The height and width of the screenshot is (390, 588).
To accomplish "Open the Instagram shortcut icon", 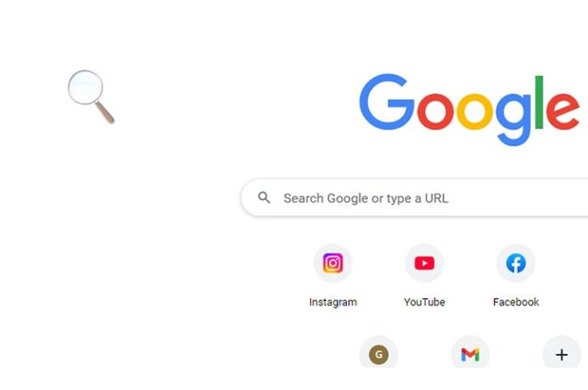I will [333, 263].
